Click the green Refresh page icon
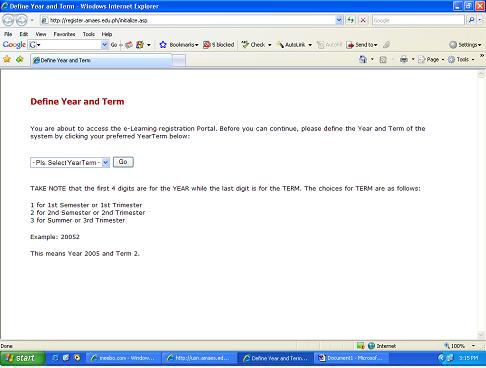486x368 pixels. pyautogui.click(x=350, y=20)
